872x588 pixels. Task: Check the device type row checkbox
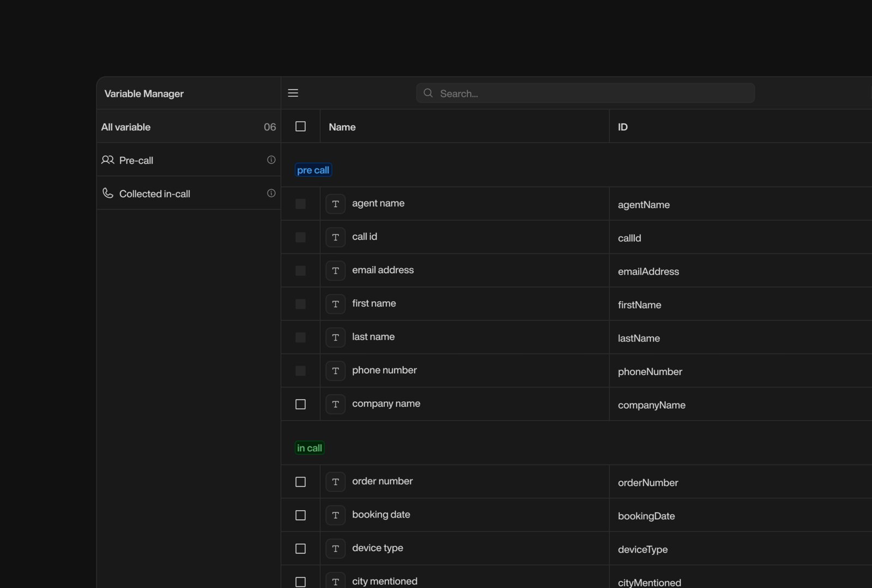[300, 549]
